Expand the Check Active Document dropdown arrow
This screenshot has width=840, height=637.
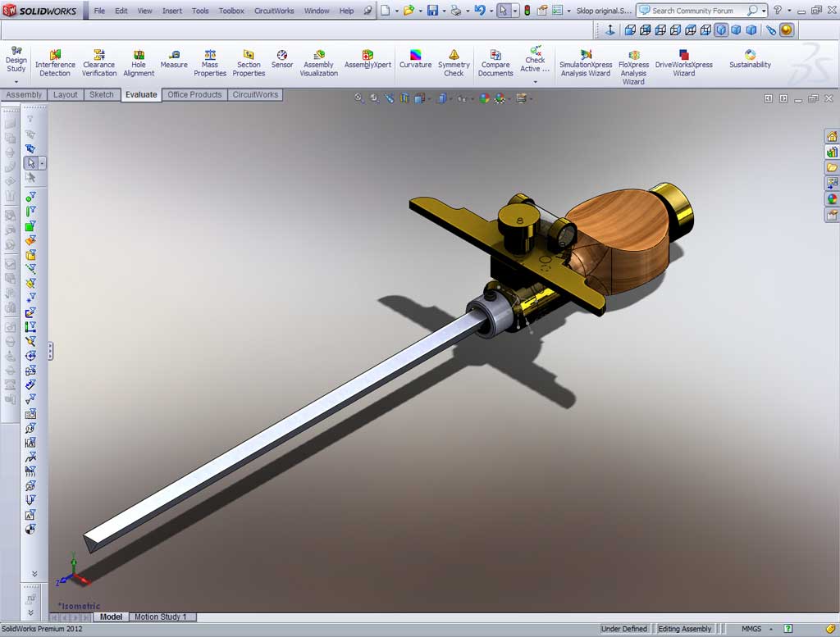tap(535, 81)
